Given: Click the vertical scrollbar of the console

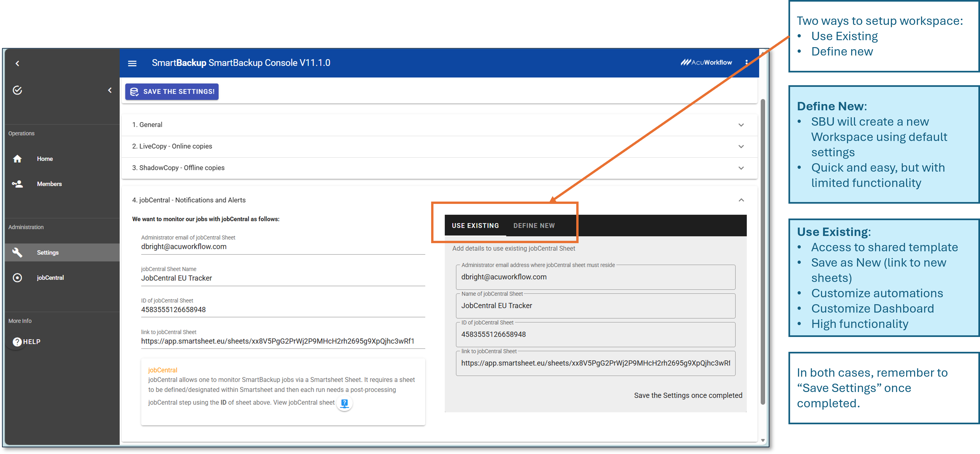Looking at the screenshot, I should tap(762, 251).
